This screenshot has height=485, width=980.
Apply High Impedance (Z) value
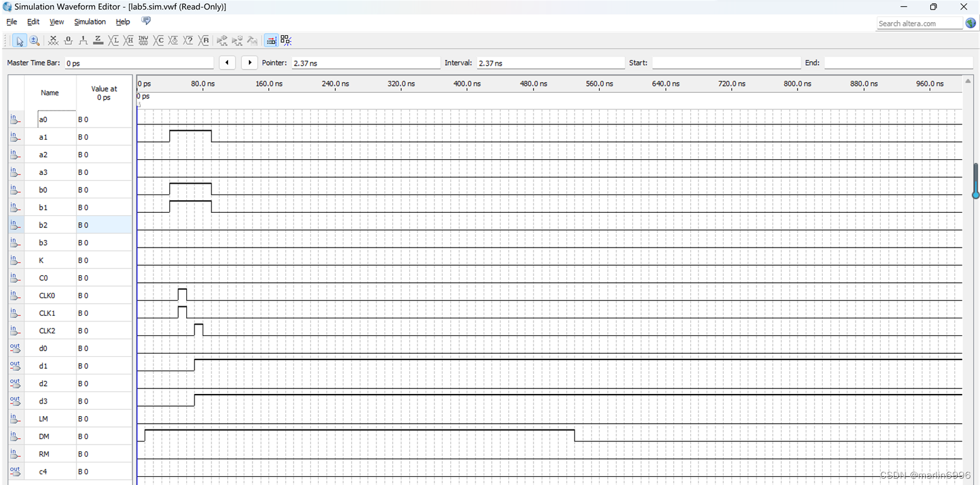click(98, 40)
